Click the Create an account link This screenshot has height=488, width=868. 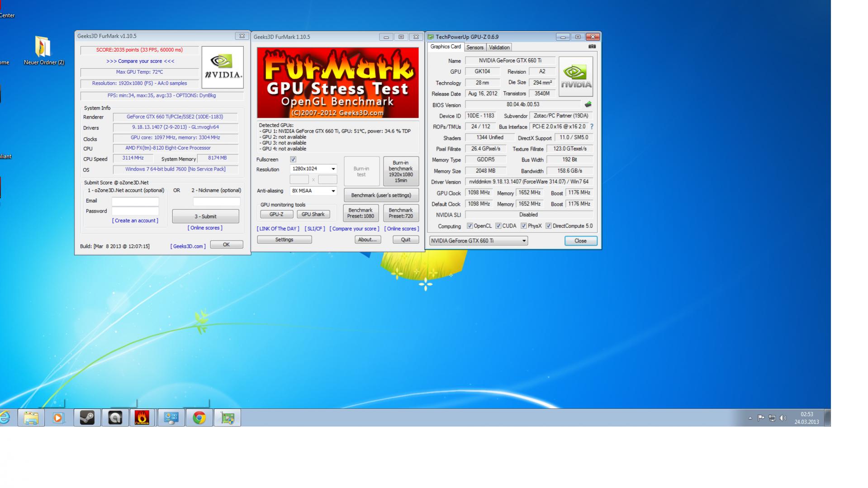[135, 221]
